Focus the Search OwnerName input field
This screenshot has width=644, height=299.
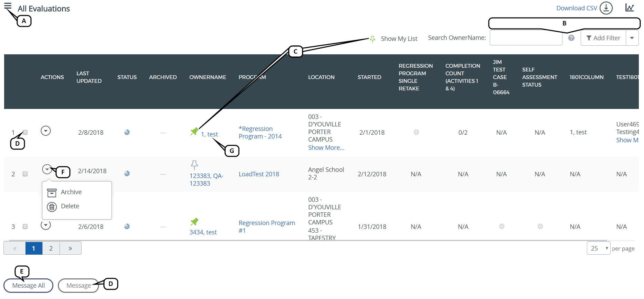(x=526, y=38)
